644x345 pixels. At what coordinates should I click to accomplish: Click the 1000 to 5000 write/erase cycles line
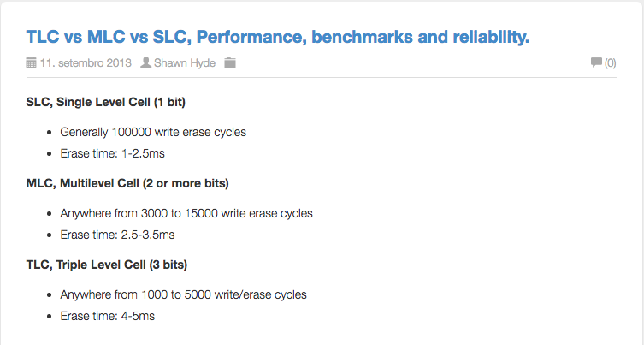pyautogui.click(x=184, y=294)
